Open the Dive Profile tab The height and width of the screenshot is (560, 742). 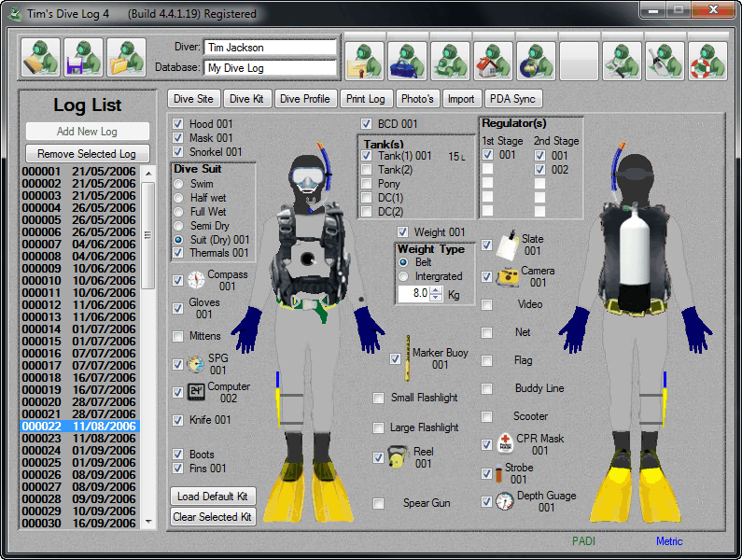305,99
